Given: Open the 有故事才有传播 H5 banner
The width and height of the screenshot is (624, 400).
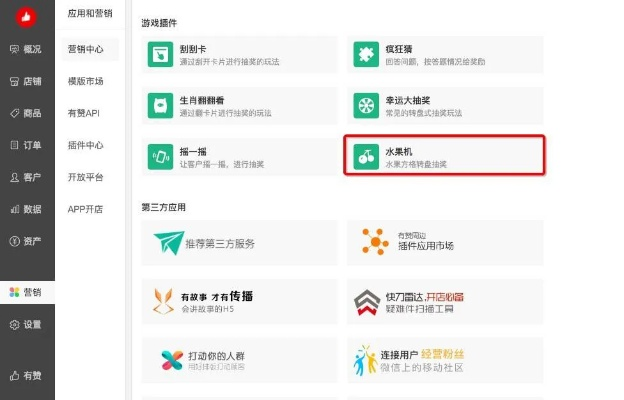Looking at the screenshot, I should click(x=240, y=302).
